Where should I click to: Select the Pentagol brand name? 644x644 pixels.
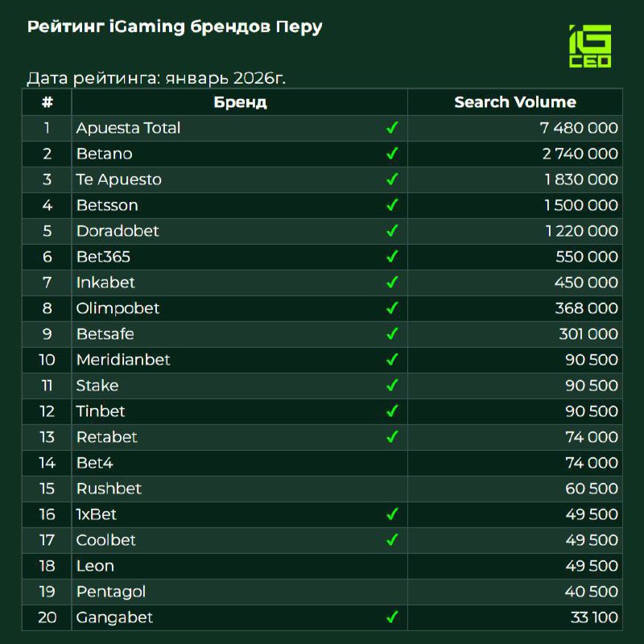pyautogui.click(x=111, y=592)
